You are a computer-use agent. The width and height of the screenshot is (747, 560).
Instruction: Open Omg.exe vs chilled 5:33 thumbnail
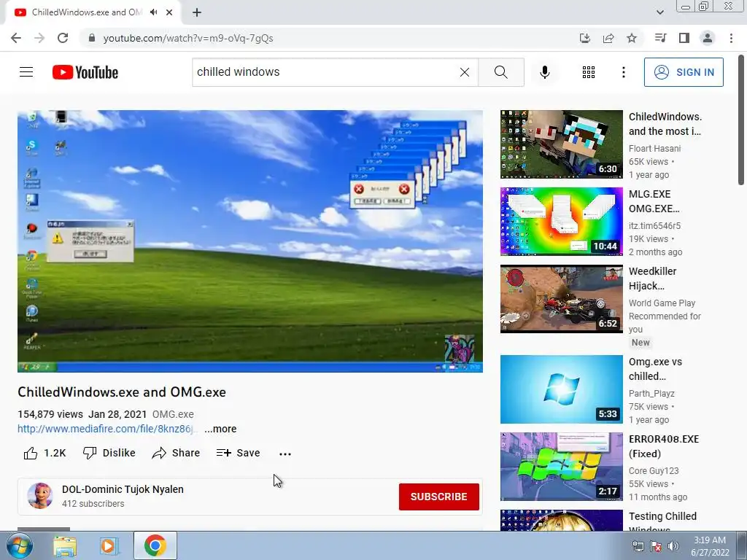click(561, 389)
